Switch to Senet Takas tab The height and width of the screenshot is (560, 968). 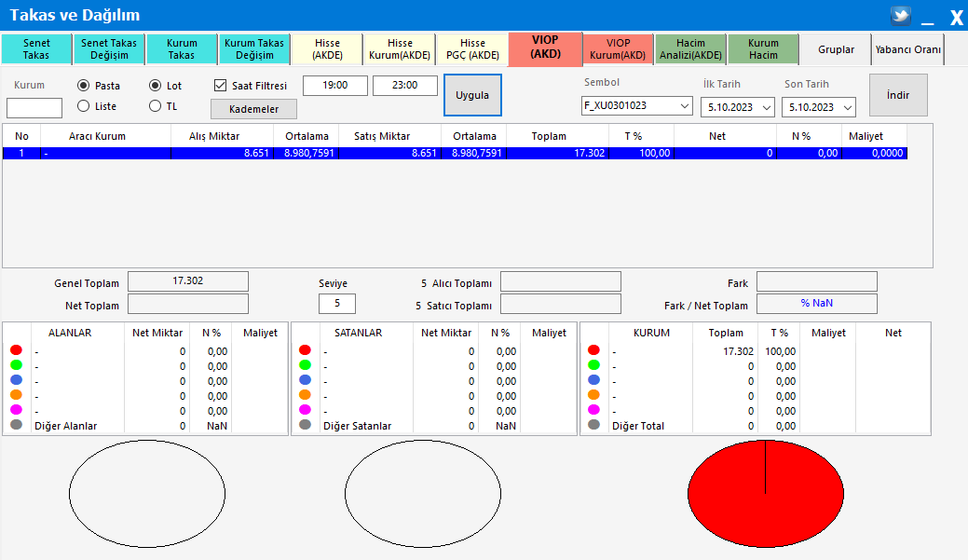click(x=36, y=48)
